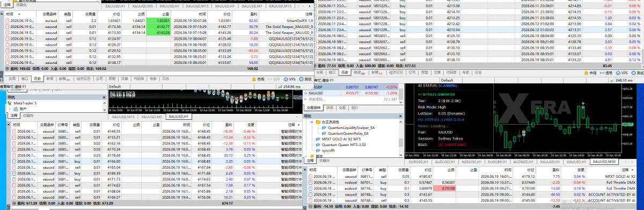Switch to XAUUSD,M30 chart tab
Viewport: 644px width, 210px height.
[x=604, y=161]
